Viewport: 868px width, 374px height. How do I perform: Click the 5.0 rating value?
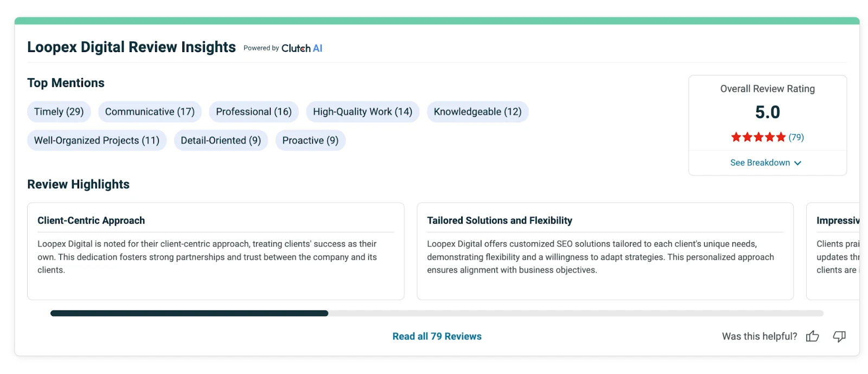tap(767, 112)
